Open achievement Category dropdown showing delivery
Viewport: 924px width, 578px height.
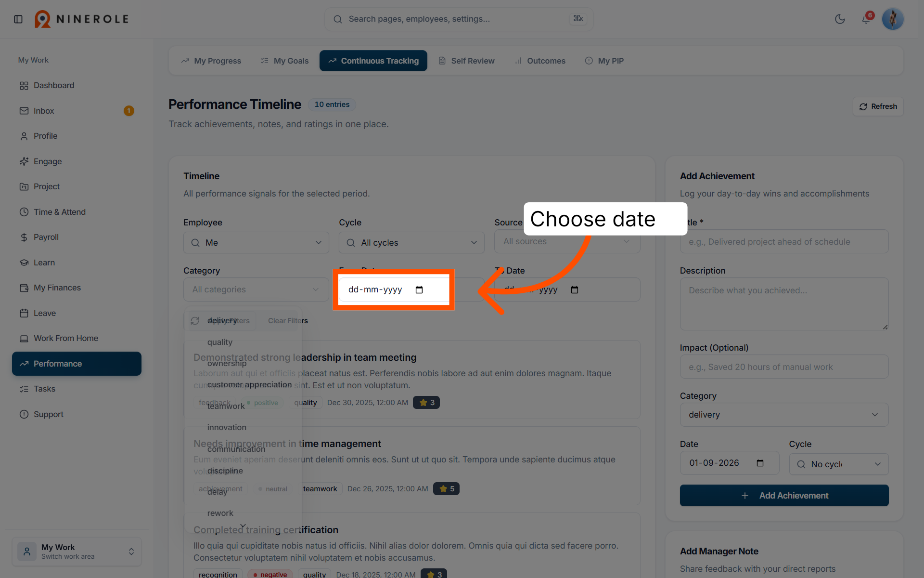click(x=784, y=415)
